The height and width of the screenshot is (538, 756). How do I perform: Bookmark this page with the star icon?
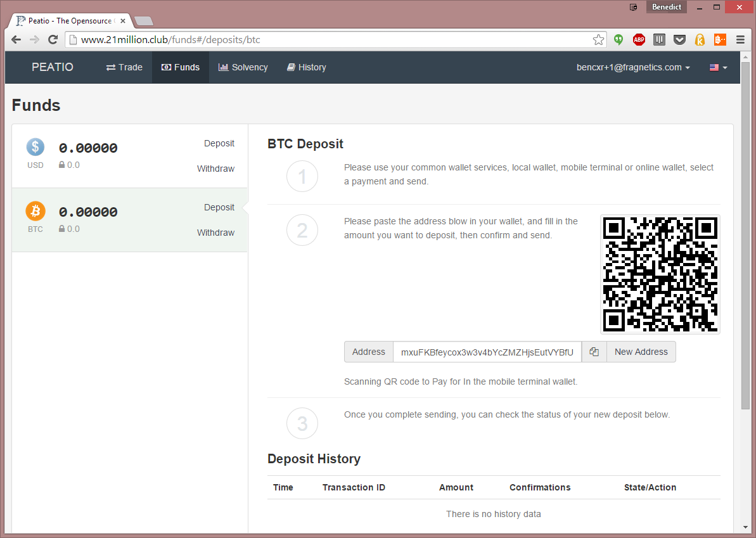(598, 39)
